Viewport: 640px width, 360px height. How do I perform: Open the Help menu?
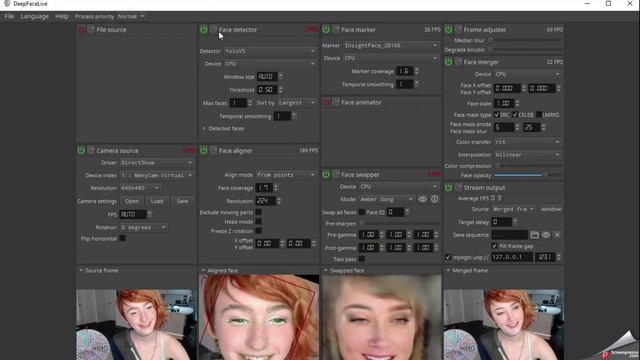(62, 16)
